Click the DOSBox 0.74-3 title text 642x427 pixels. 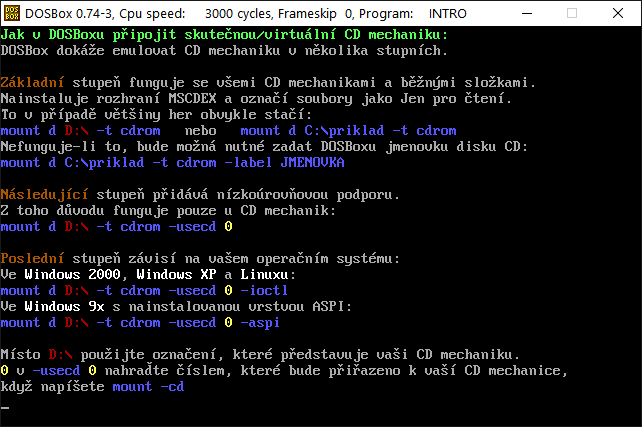click(69, 14)
